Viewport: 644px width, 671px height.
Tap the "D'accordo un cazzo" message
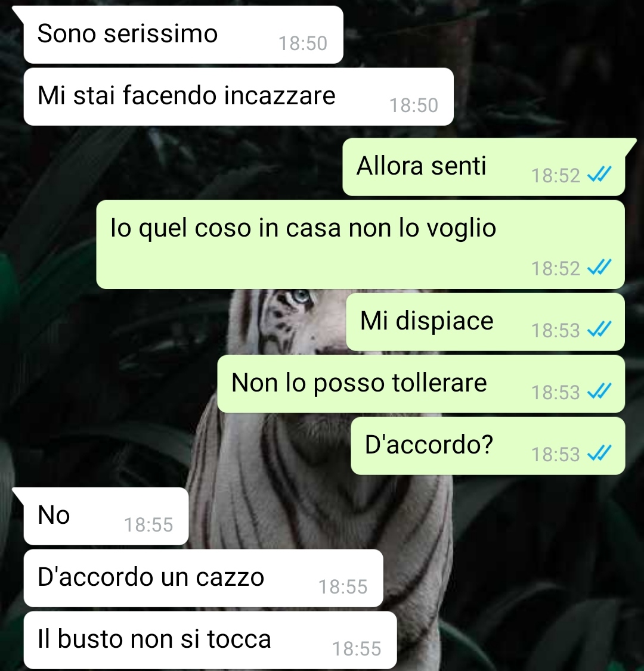coord(203,578)
